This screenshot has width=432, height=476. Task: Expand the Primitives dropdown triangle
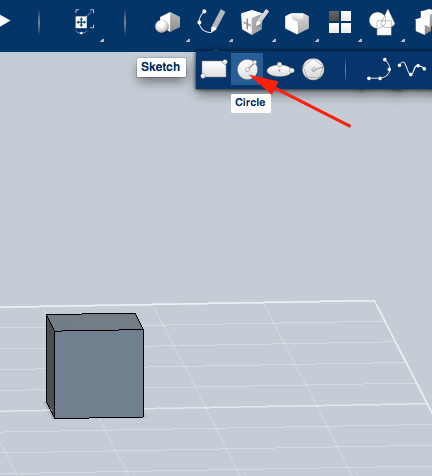188,40
